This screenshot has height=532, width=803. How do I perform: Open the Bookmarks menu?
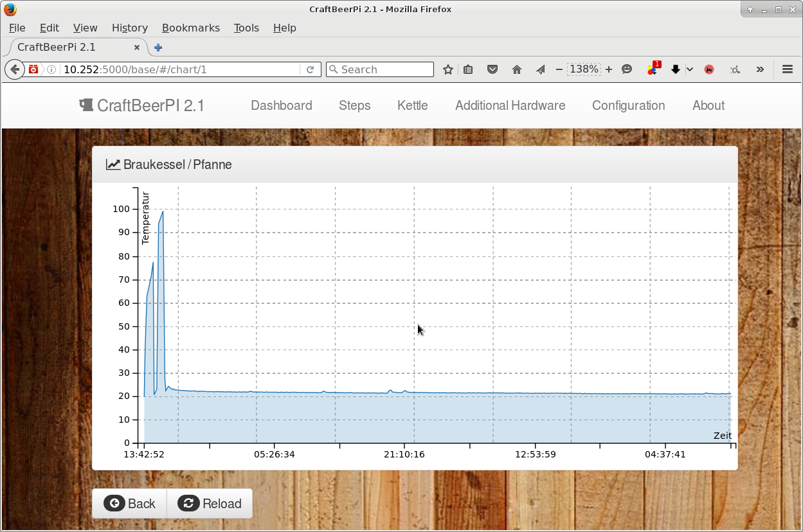(x=190, y=28)
